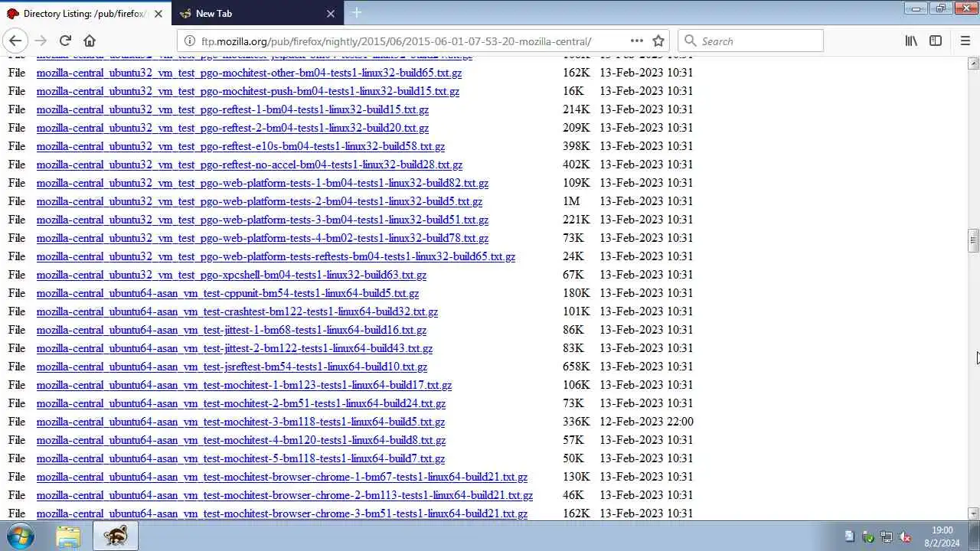Open asan mochitest-1-bm123 build17 file
This screenshot has height=551, width=980.
(243, 385)
